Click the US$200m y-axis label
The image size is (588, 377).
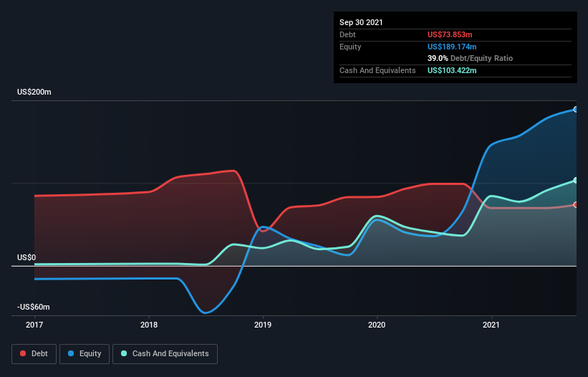(x=34, y=92)
